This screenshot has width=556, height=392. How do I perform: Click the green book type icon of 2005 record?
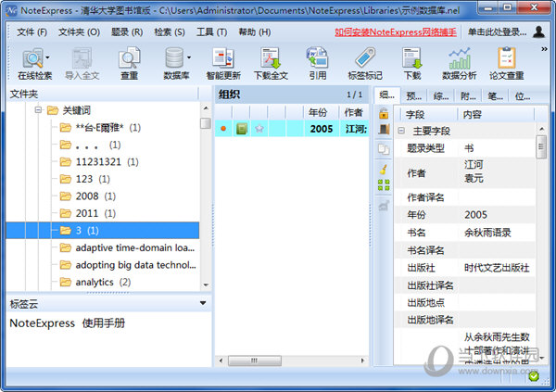click(x=242, y=129)
